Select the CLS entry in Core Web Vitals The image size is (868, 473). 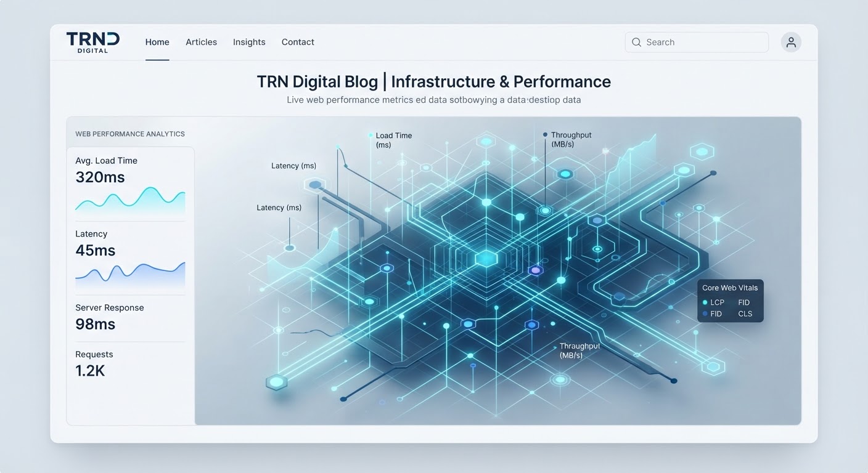745,313
